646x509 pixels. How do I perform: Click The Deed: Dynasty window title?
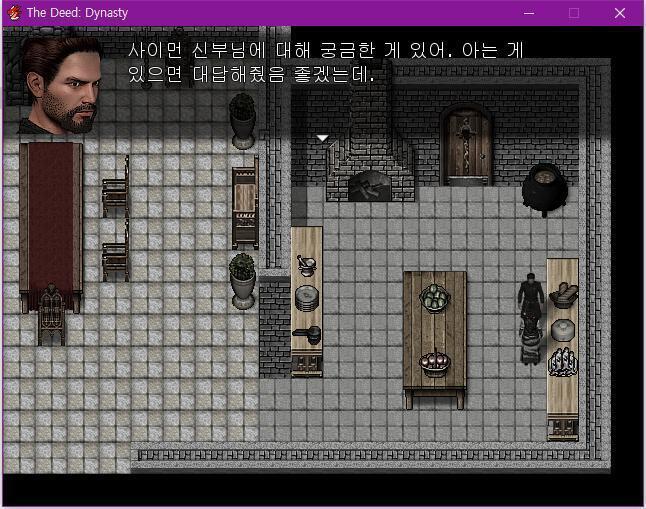point(77,13)
